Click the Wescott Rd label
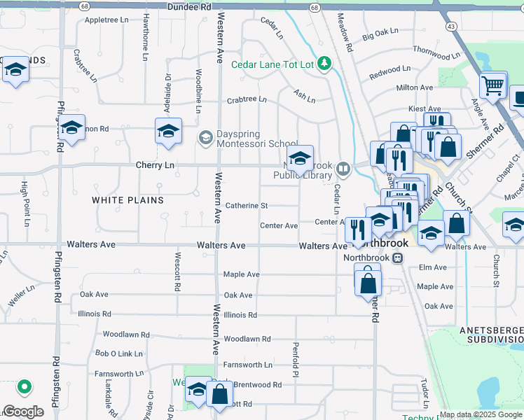This screenshot has height=420, width=524. pyautogui.click(x=178, y=272)
